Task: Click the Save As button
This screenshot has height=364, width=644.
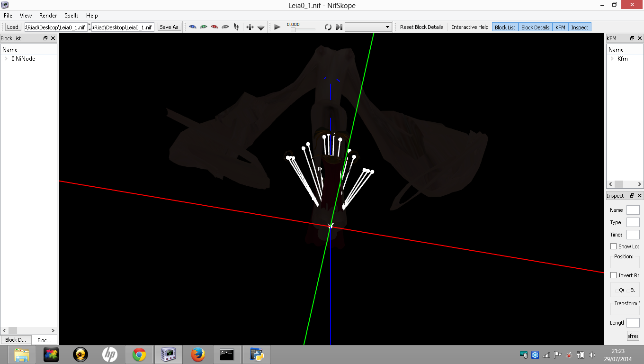Action: pos(169,27)
